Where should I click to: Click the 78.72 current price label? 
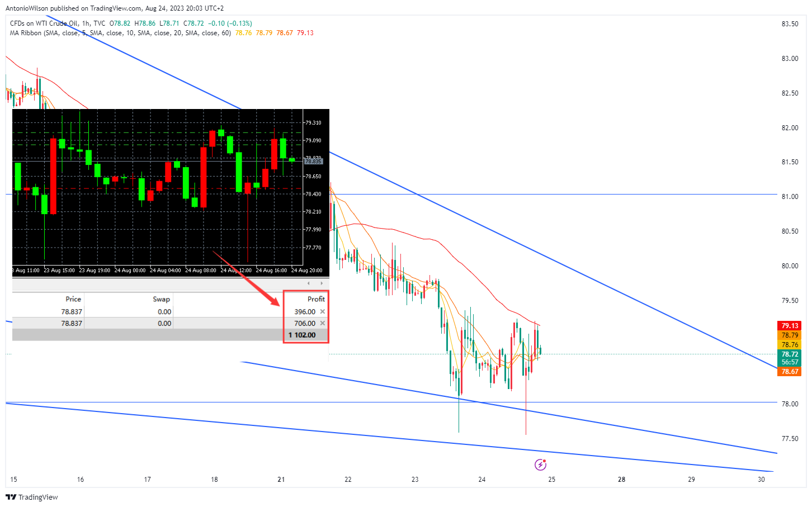[x=790, y=354]
